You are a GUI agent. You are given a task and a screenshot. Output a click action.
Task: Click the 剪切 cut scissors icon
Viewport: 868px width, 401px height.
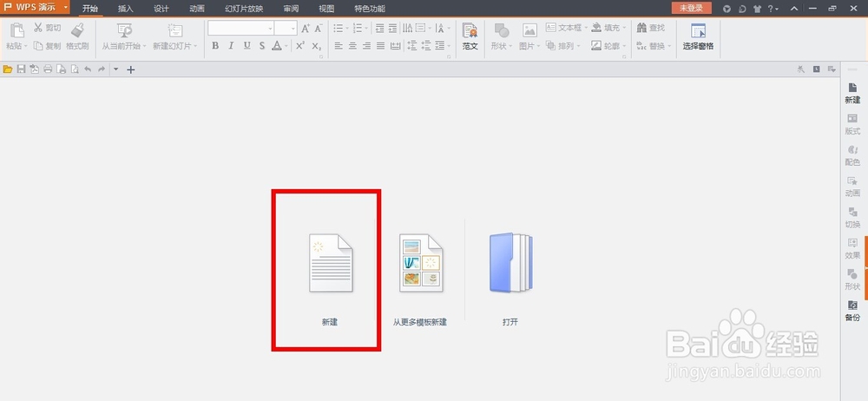click(x=38, y=27)
